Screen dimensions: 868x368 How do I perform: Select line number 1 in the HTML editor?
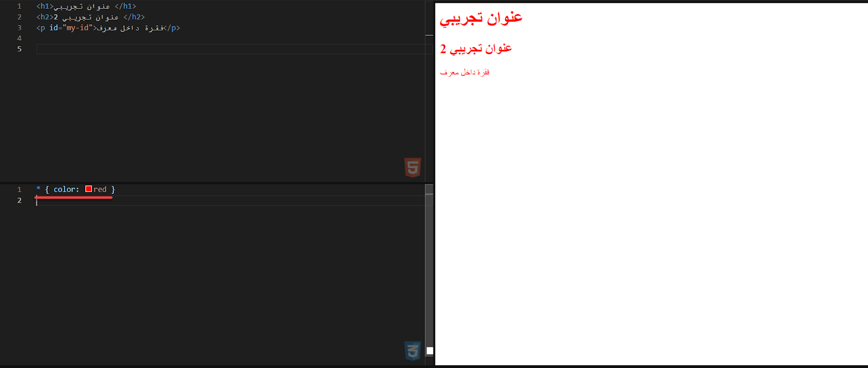(x=19, y=6)
